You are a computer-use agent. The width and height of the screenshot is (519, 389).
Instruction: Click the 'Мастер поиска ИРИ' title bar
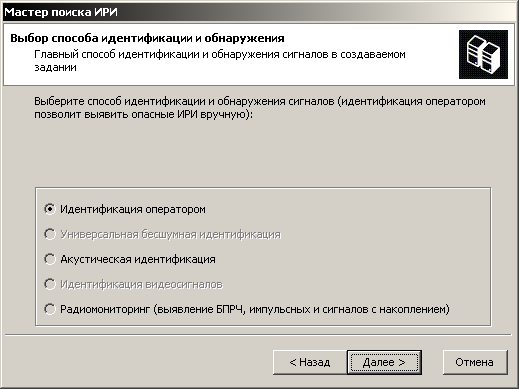click(x=259, y=12)
